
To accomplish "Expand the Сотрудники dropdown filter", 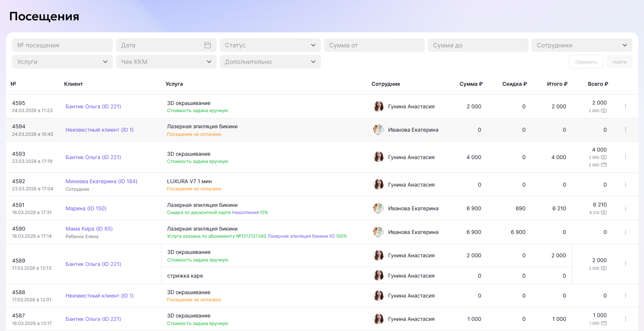I will [x=582, y=45].
